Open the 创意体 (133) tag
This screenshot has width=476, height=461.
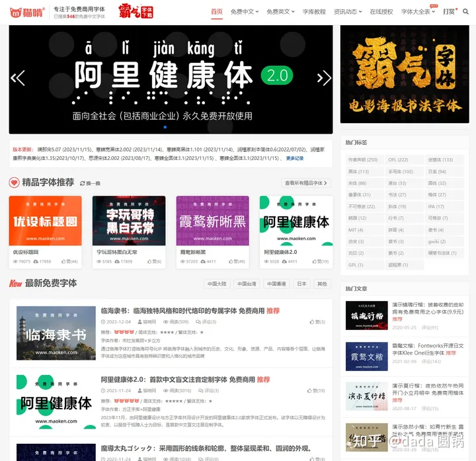[444, 160]
